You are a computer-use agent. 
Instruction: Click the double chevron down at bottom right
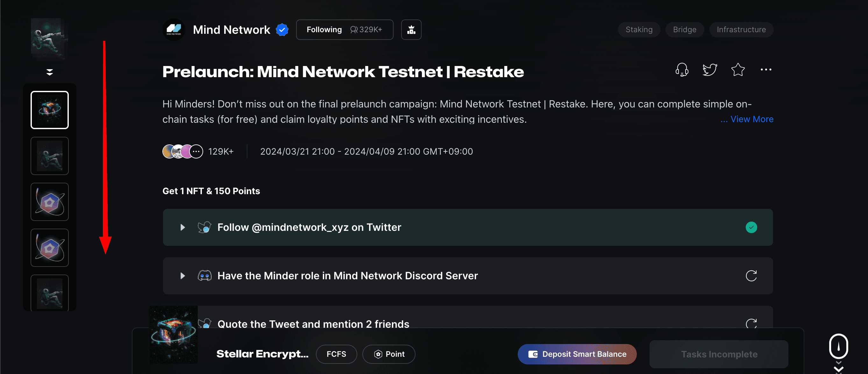[838, 368]
